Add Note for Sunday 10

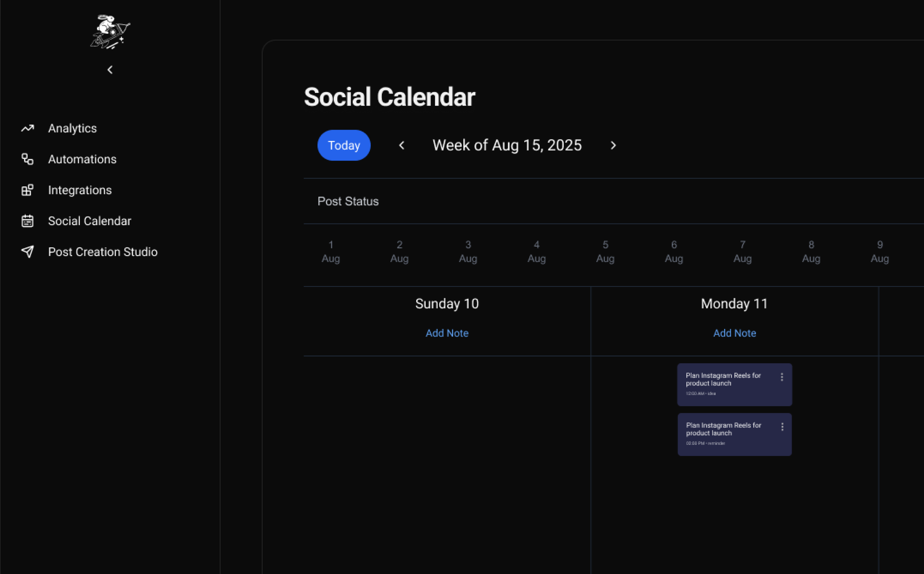coord(447,333)
